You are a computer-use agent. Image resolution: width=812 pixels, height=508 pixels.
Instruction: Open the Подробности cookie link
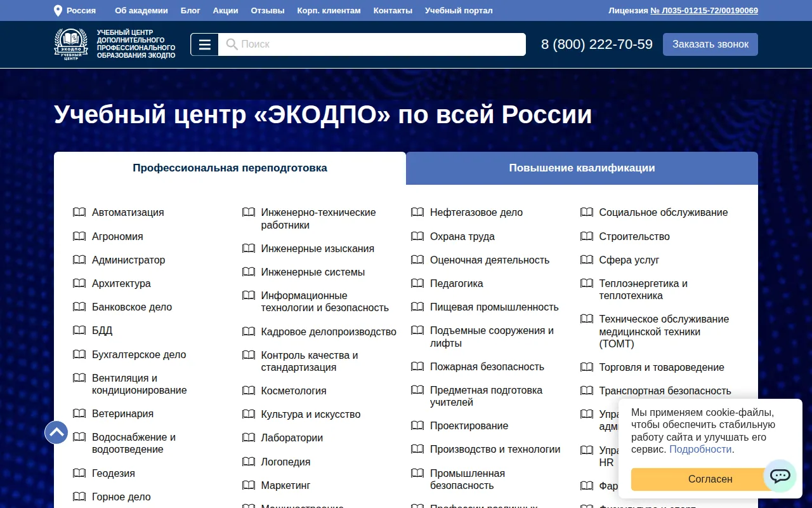[x=700, y=449]
